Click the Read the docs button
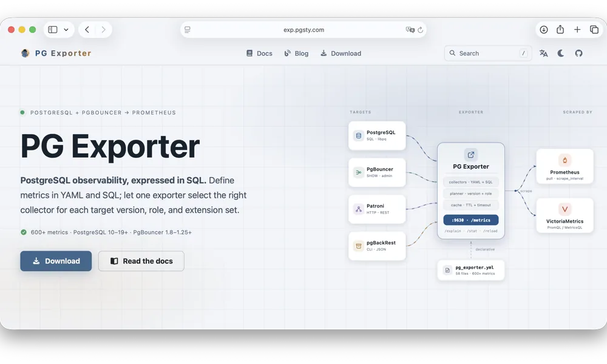This screenshot has height=364, width=607. pos(141,261)
